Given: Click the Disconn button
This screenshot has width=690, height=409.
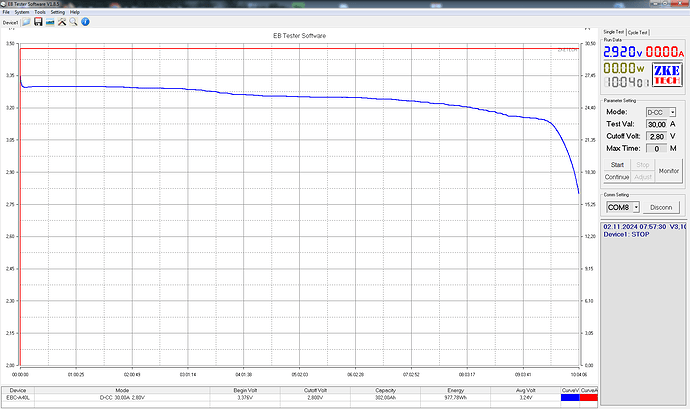Looking at the screenshot, I should tap(661, 207).
